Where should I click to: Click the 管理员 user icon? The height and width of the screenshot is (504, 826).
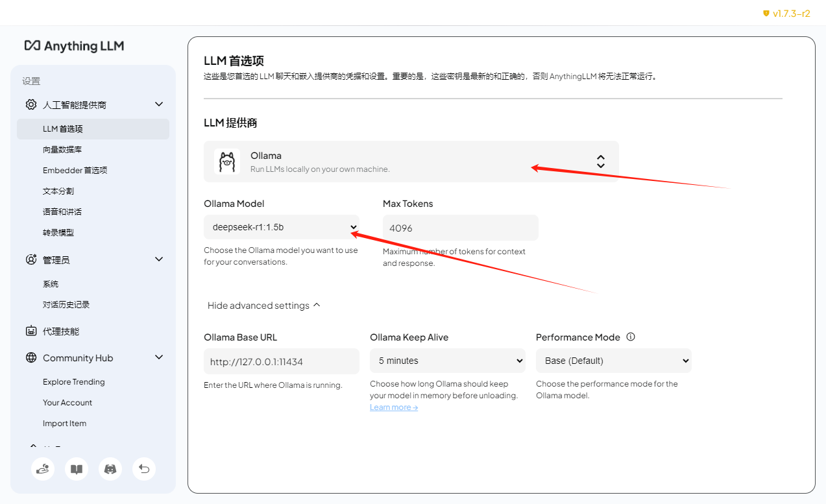pyautogui.click(x=31, y=259)
